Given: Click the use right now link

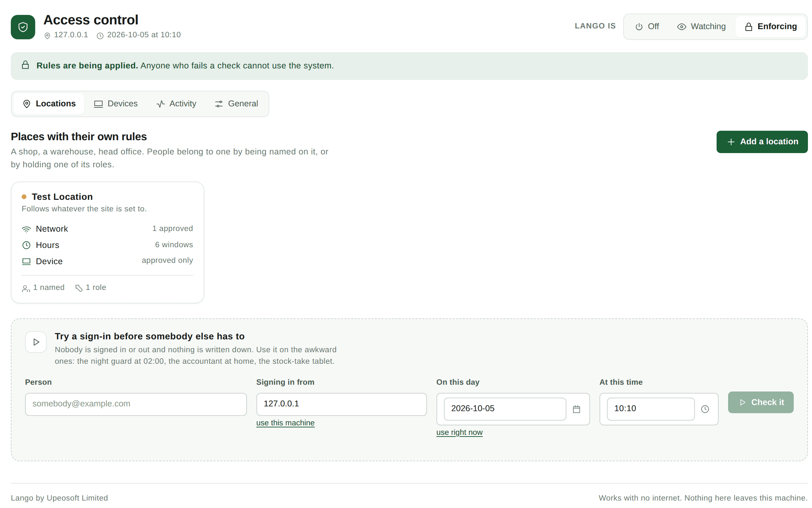Looking at the screenshot, I should tap(459, 432).
